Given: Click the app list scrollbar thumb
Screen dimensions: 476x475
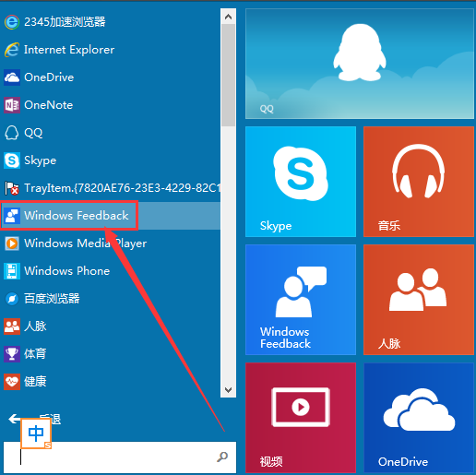Looking at the screenshot, I should coord(228,76).
